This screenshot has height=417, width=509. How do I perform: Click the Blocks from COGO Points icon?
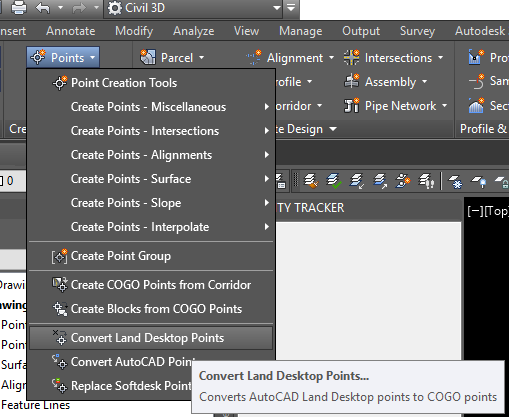tap(60, 309)
